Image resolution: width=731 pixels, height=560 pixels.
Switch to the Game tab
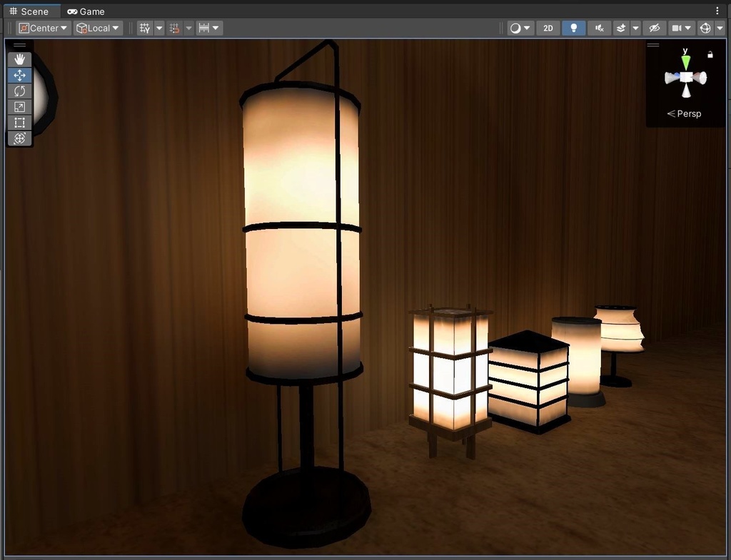86,11
